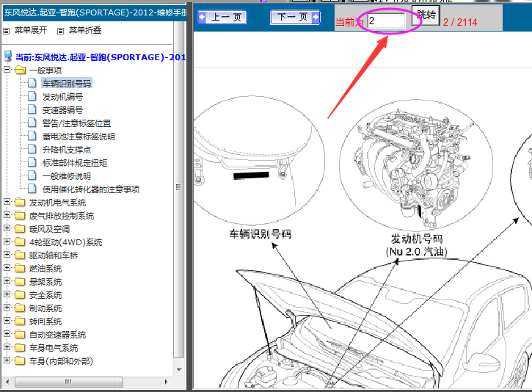
Task: Click the document icon beside 车辆识别号码
Action: tap(32, 83)
